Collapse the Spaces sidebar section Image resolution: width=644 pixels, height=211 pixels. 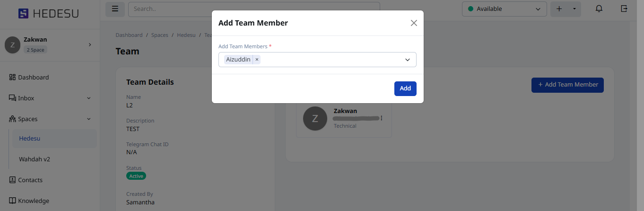point(89,119)
